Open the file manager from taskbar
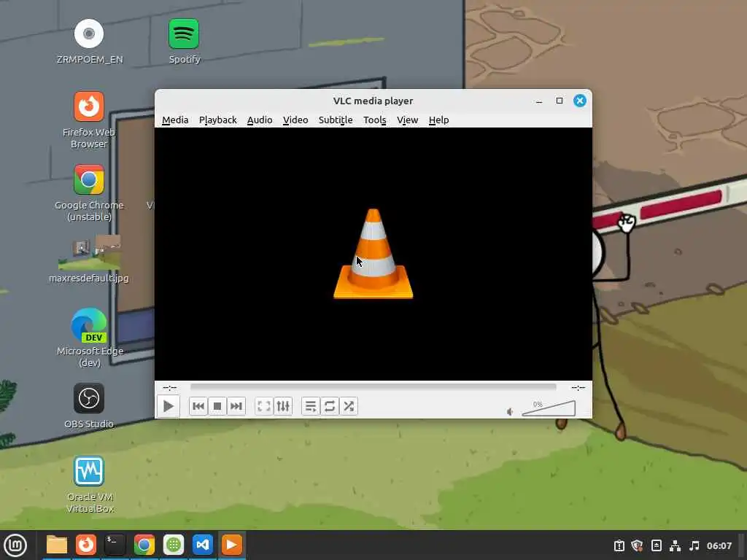The width and height of the screenshot is (747, 560). (57, 545)
